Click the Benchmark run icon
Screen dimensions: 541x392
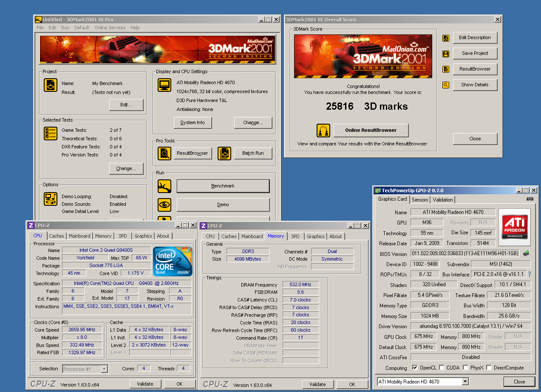point(164,186)
